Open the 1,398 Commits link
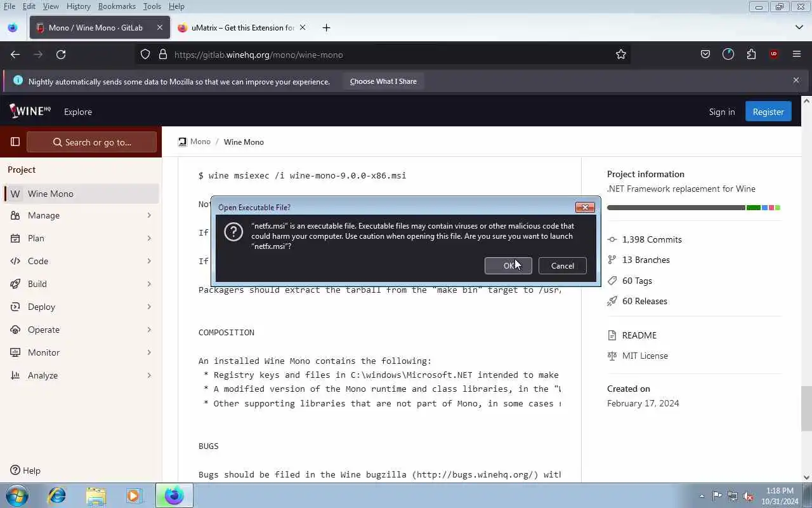 [x=652, y=239]
